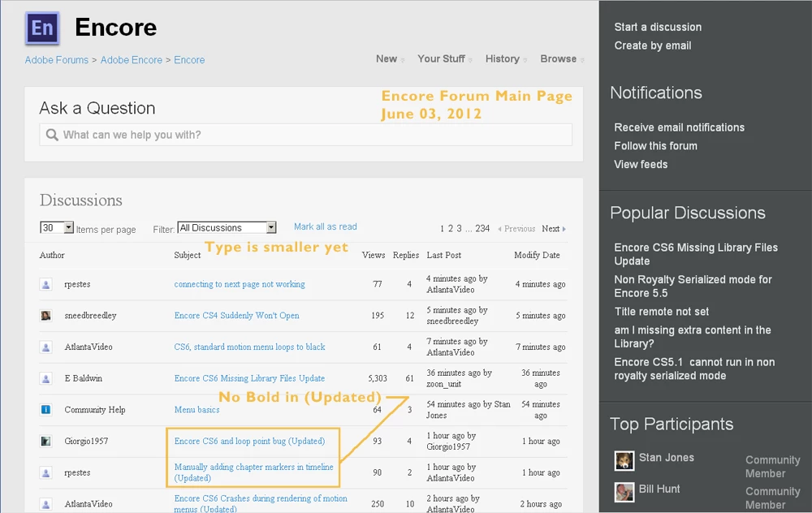The width and height of the screenshot is (812, 513).
Task: Go to Adobe Encore breadcrumb
Action: coord(131,60)
